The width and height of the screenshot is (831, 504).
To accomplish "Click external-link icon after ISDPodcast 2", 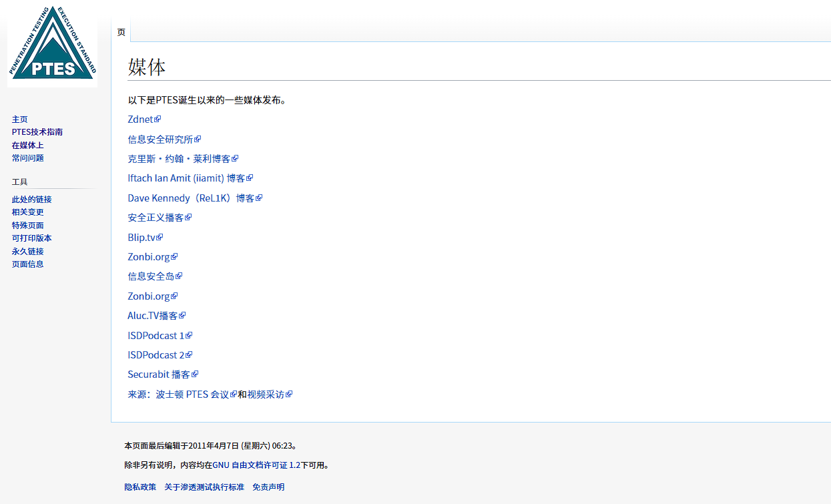I will pos(189,355).
